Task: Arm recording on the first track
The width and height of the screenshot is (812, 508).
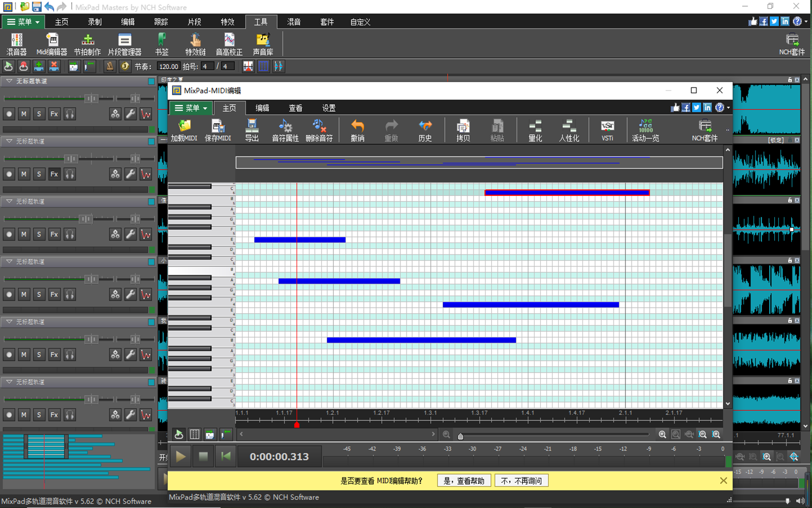Action: point(9,114)
